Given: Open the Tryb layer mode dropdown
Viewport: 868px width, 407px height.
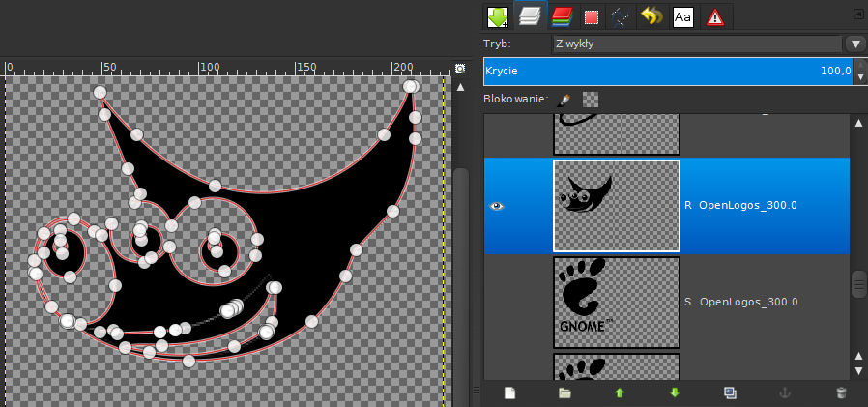Looking at the screenshot, I should tap(696, 44).
